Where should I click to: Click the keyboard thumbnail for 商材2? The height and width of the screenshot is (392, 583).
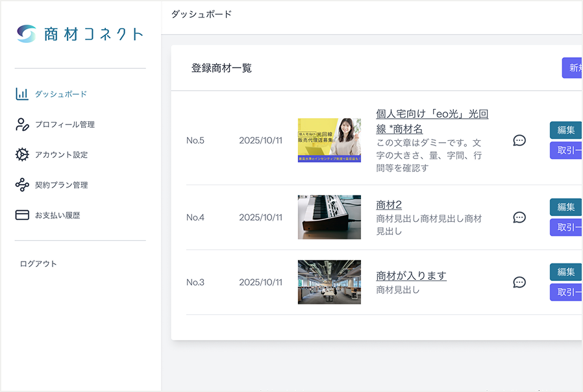[x=329, y=217]
